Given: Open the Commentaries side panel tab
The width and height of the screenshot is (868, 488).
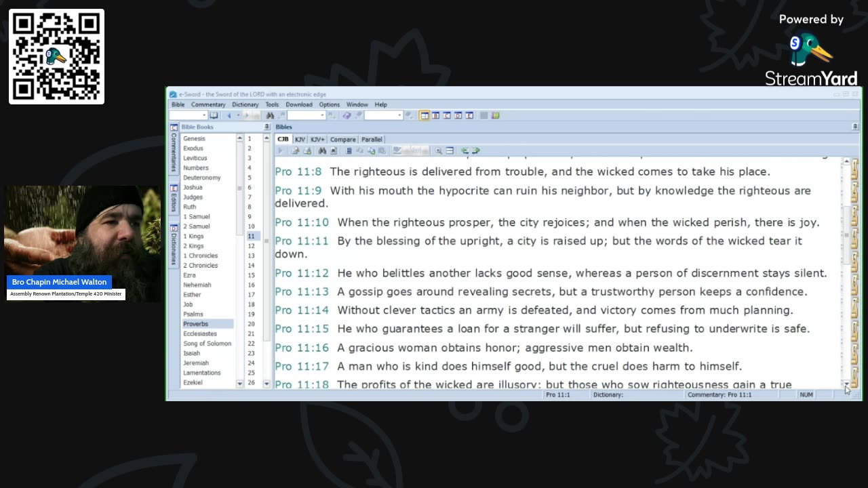Looking at the screenshot, I should pyautogui.click(x=174, y=149).
